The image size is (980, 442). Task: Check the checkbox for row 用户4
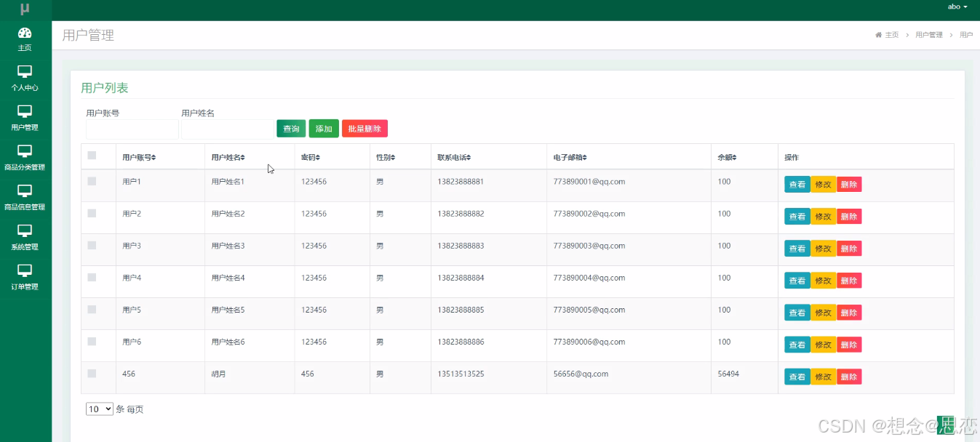click(x=92, y=277)
